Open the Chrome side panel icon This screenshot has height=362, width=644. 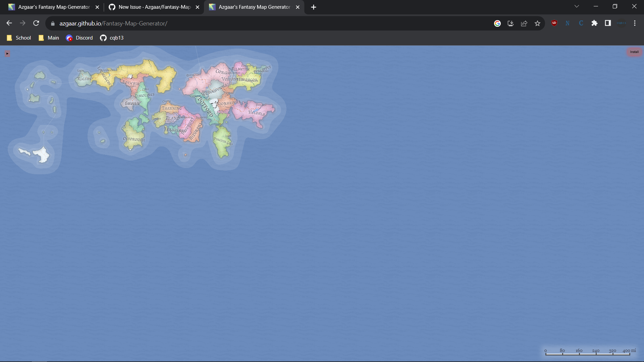(x=608, y=23)
